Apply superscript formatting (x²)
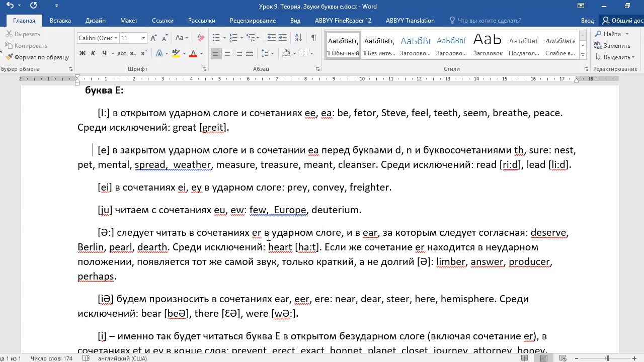Viewport: 644px width, 362px height. click(x=144, y=53)
